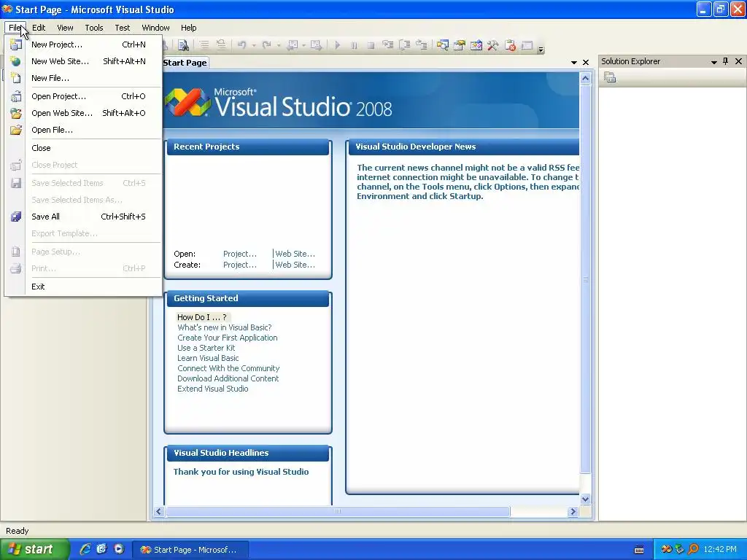Viewport: 747px width, 560px height.
Task: Click the Break All pause icon
Action: point(354,45)
